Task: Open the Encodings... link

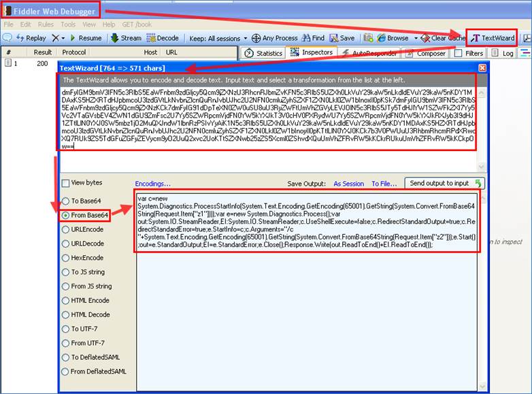Action: coord(152,184)
